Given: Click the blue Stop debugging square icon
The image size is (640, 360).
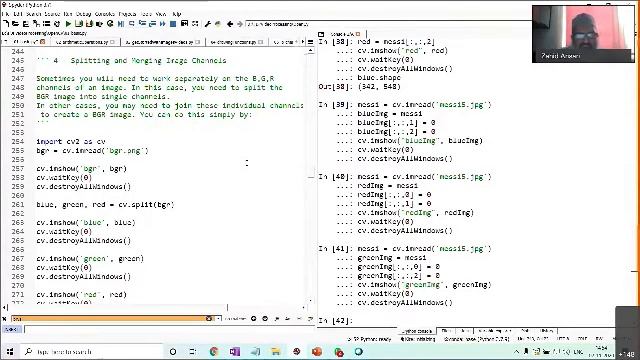Looking at the screenshot, I should click(173, 24).
